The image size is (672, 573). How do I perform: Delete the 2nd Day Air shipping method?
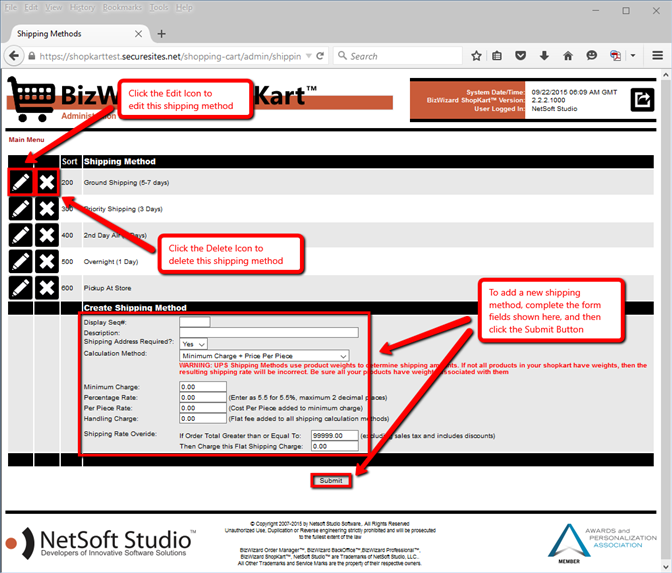click(x=47, y=235)
